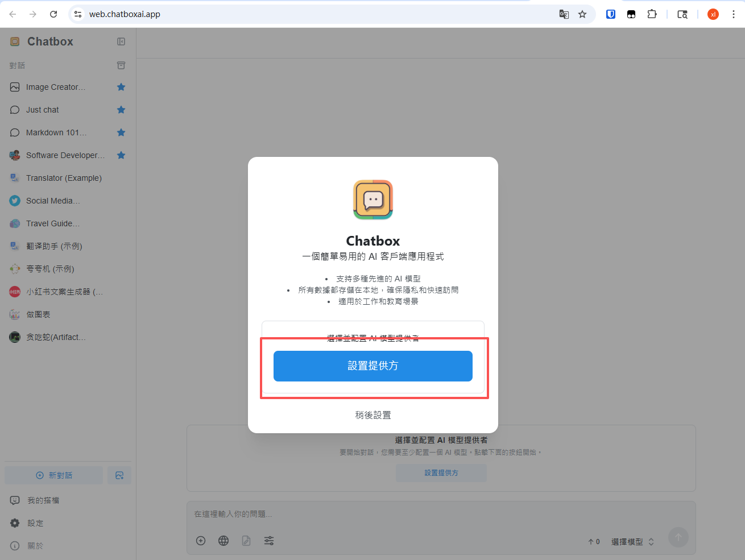Image resolution: width=745 pixels, height=560 pixels.
Task: Unstar the Just chat conversation
Action: (x=121, y=110)
